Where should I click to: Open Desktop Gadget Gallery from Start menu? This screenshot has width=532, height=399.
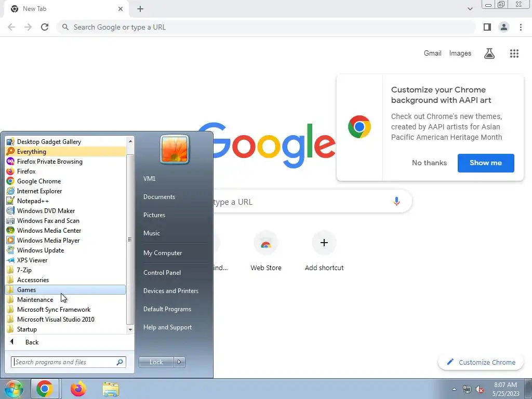[66, 141]
